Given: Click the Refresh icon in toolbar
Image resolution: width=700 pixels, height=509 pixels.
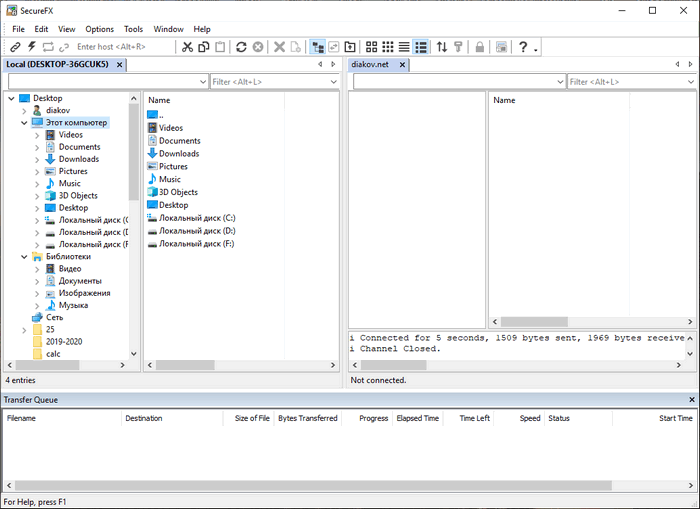Looking at the screenshot, I should tap(241, 47).
